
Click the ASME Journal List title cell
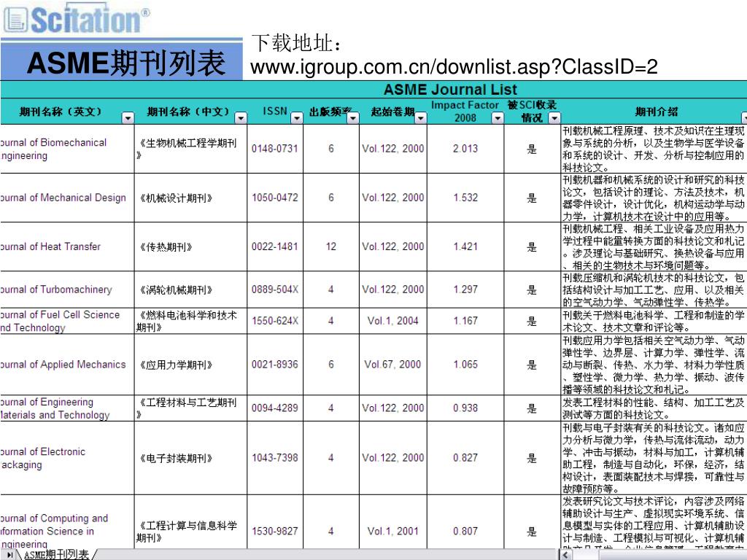[450, 90]
